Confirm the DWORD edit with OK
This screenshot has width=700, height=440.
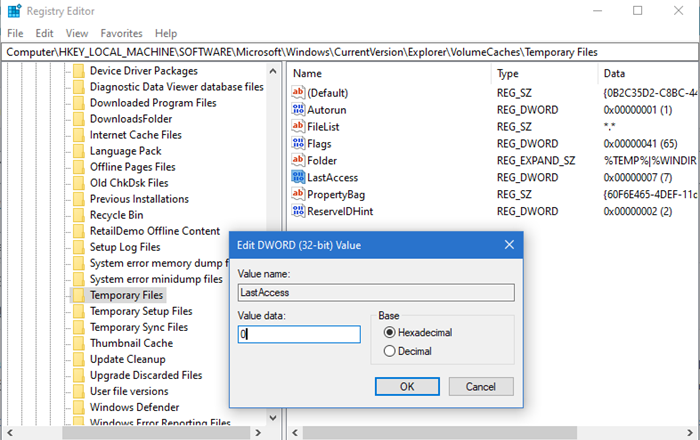[x=407, y=386]
